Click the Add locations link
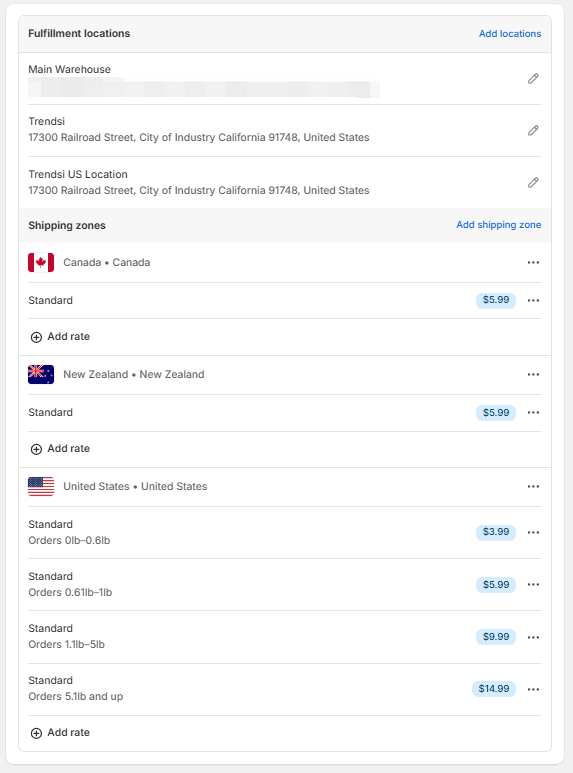Screen dimensions: 573x773 click(x=510, y=34)
